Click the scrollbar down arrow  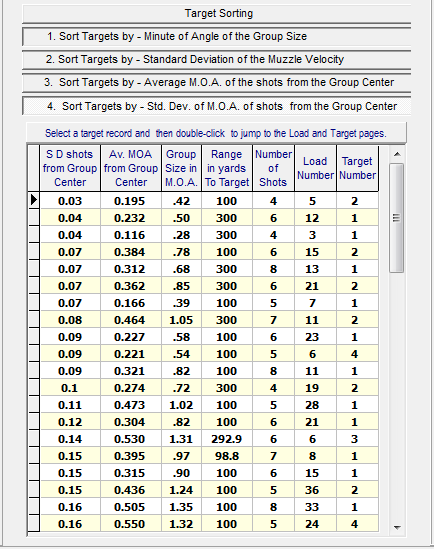(397, 527)
